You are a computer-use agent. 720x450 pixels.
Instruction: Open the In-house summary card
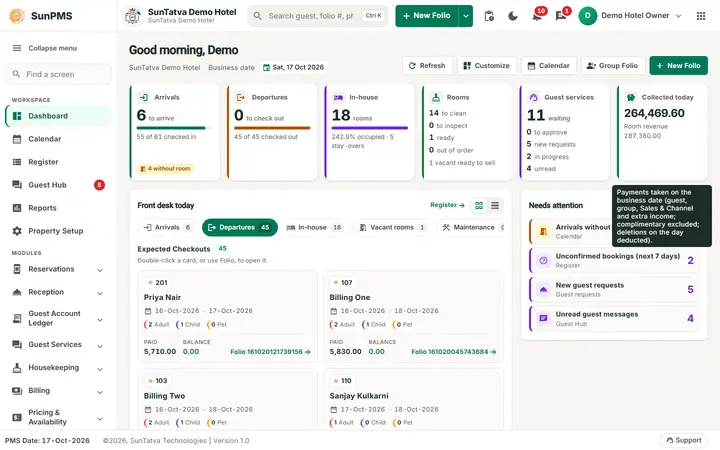(x=370, y=132)
